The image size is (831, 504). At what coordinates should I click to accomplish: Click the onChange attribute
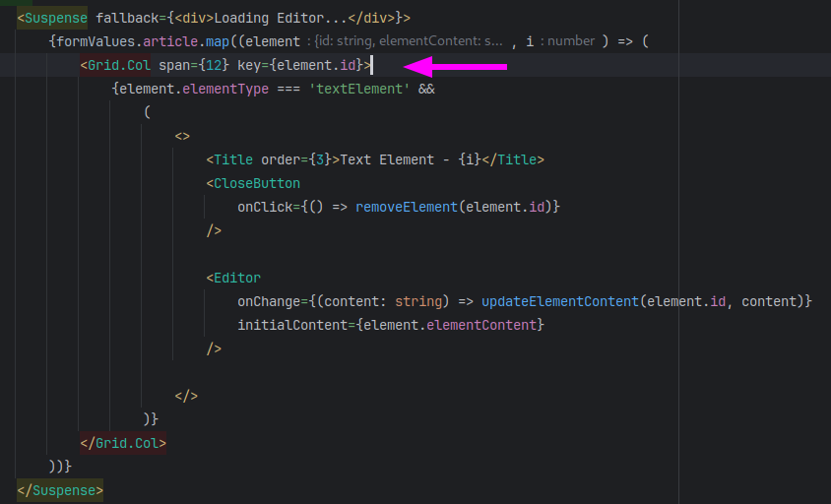coord(269,301)
